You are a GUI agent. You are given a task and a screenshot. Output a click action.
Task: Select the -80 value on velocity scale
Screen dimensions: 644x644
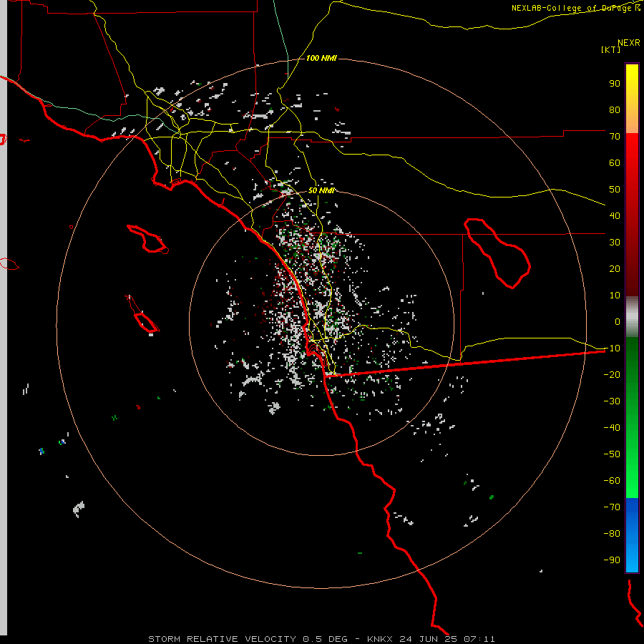point(612,534)
